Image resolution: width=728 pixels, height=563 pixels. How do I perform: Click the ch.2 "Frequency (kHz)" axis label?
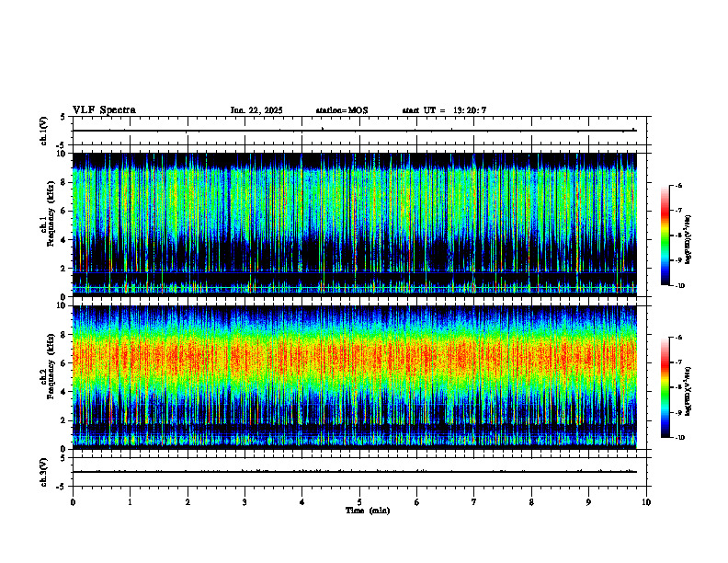[x=51, y=365]
